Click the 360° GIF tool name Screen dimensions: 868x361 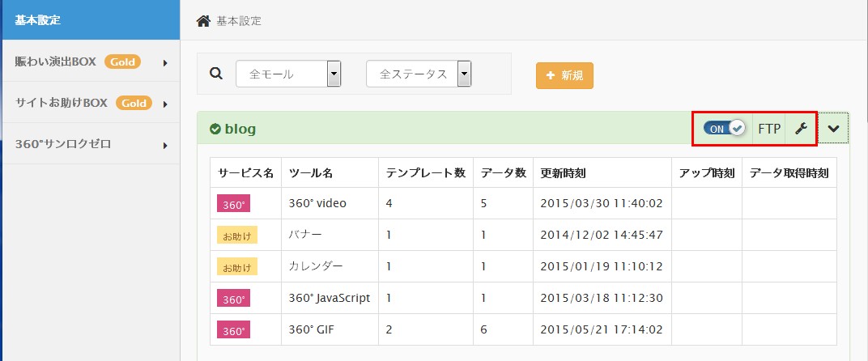pos(312,329)
